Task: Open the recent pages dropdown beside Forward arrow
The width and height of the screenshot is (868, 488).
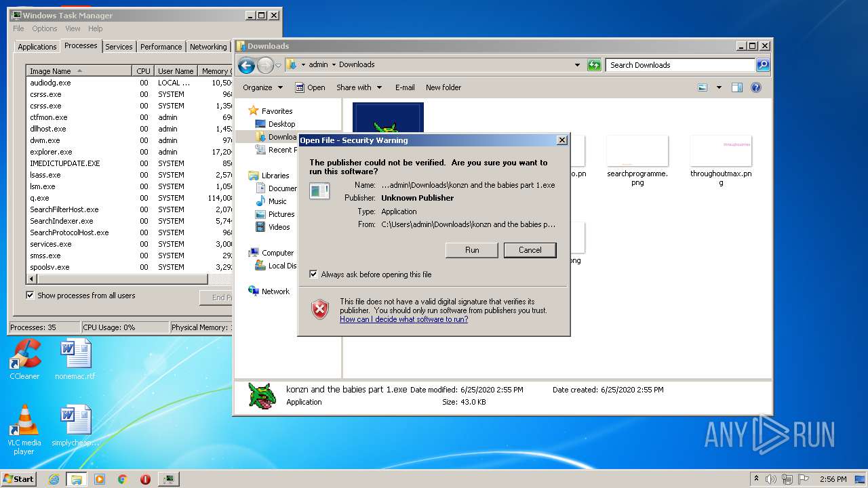Action: (x=278, y=66)
